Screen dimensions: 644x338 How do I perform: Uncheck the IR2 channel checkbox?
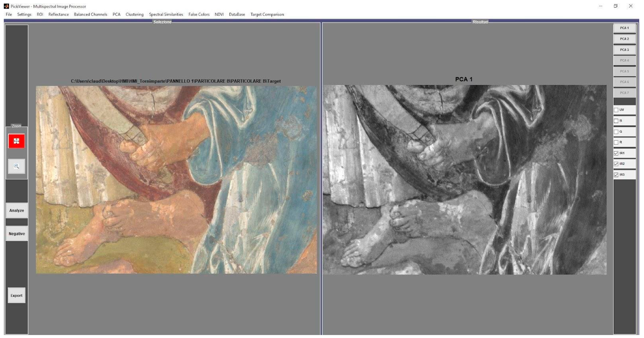click(616, 164)
